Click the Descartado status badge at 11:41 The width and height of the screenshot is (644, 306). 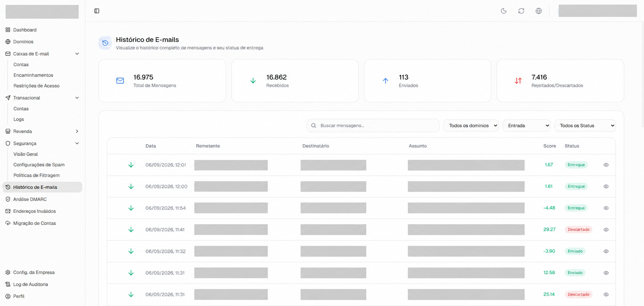578,229
